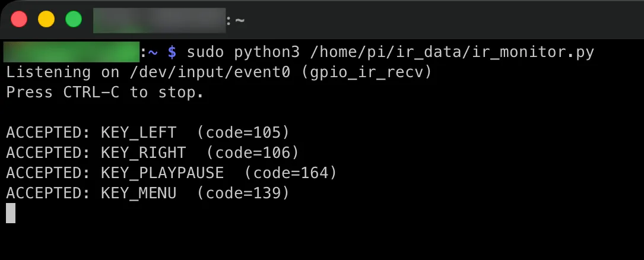Click the KEY_MENU event text
This screenshot has width=644, height=260.
pos(139,193)
